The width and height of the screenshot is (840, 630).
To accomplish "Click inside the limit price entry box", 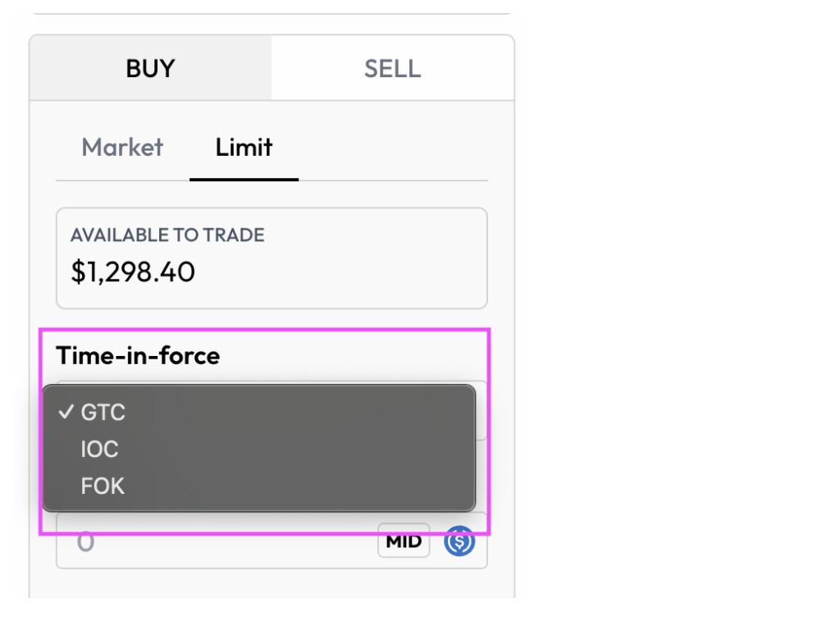I will [205, 541].
